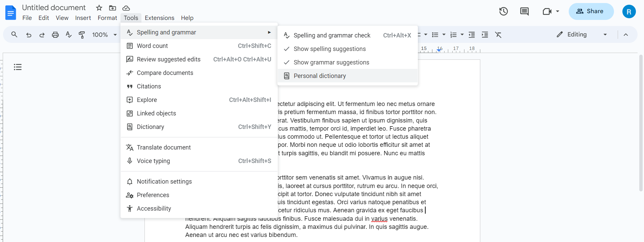Open Personal dictionary
The width and height of the screenshot is (644, 242).
click(x=348, y=76)
